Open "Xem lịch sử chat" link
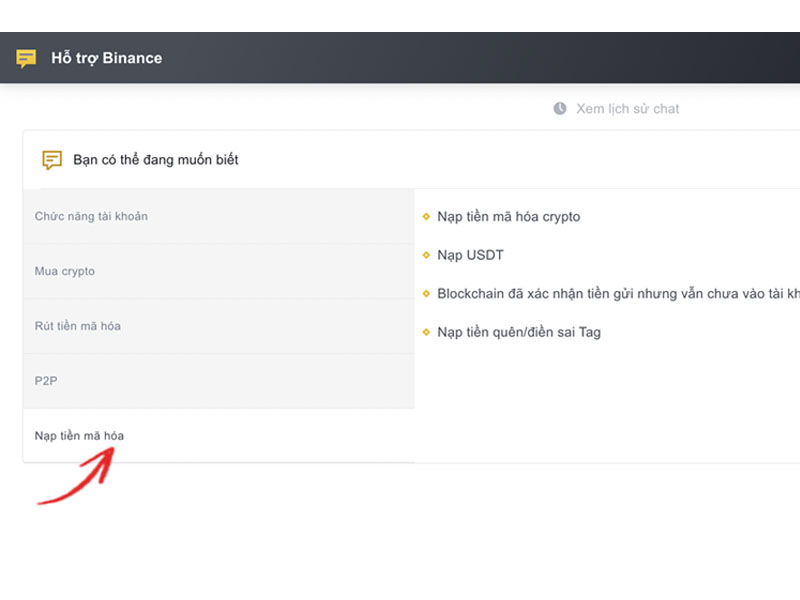This screenshot has height=600, width=800. click(x=628, y=109)
